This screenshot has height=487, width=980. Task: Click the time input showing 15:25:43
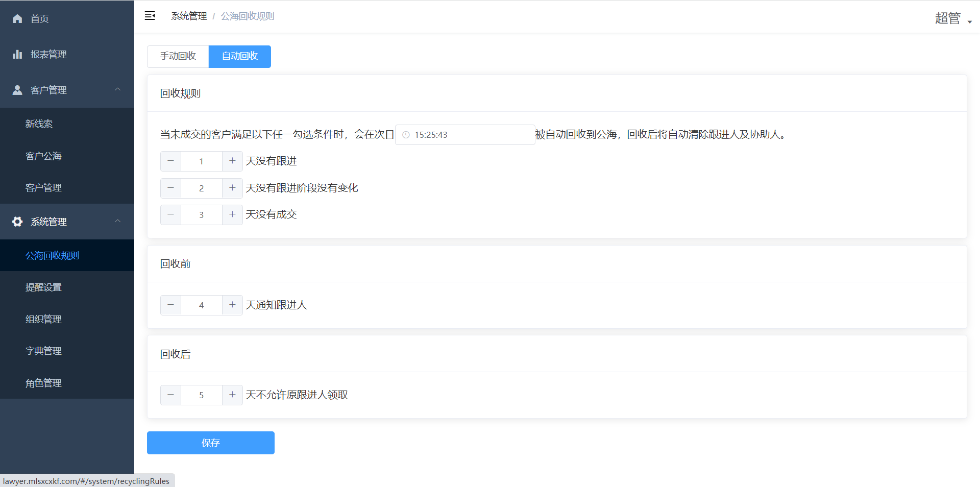pyautogui.click(x=464, y=135)
